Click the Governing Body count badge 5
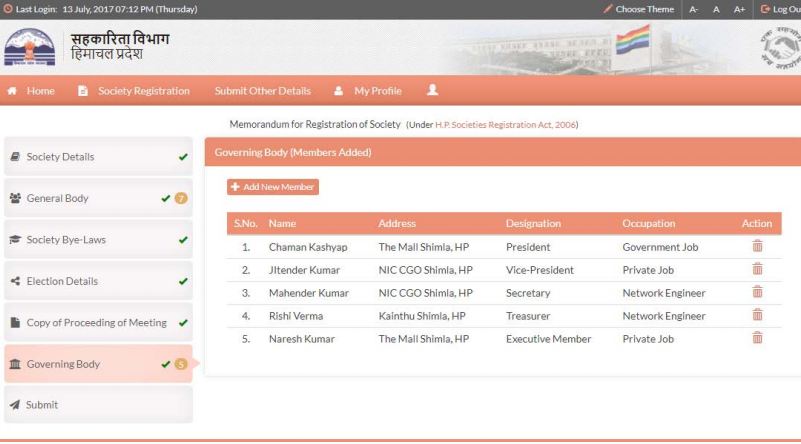Viewport: 801px width, 444px height. 181,364
